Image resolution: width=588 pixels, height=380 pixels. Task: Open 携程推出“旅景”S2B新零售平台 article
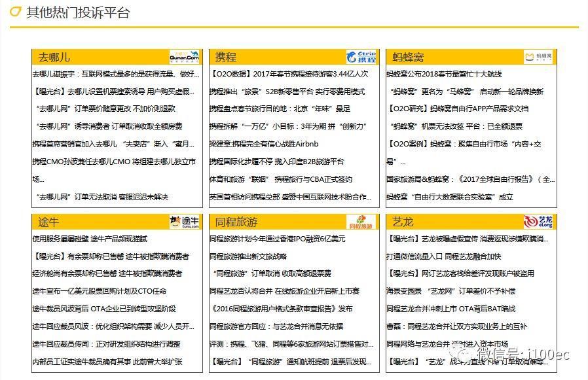click(x=287, y=92)
